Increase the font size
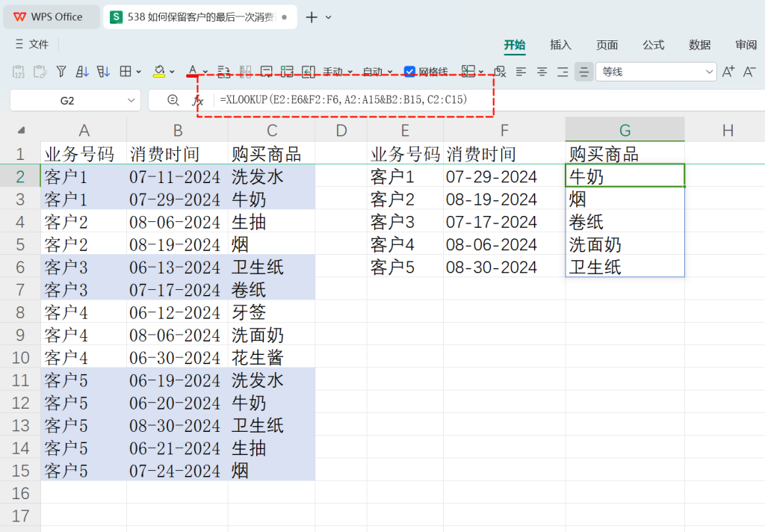Image resolution: width=765 pixels, height=532 pixels. tap(728, 72)
